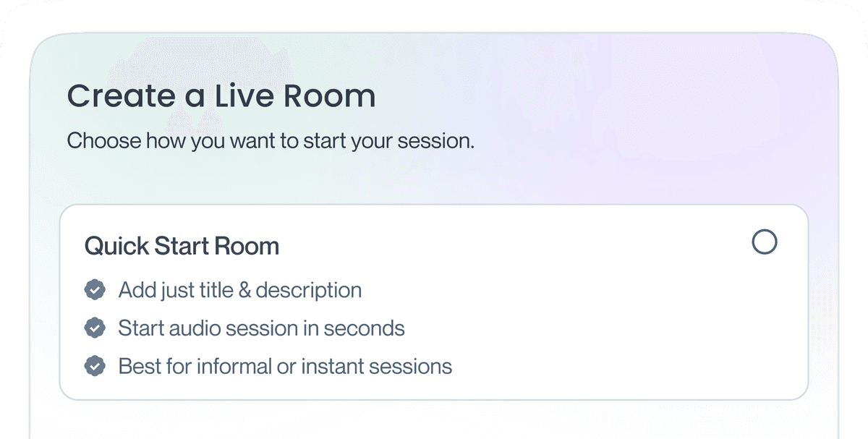This screenshot has width=868, height=439.
Task: Click badge icon next to "Best for informal" line
Action: tap(95, 367)
